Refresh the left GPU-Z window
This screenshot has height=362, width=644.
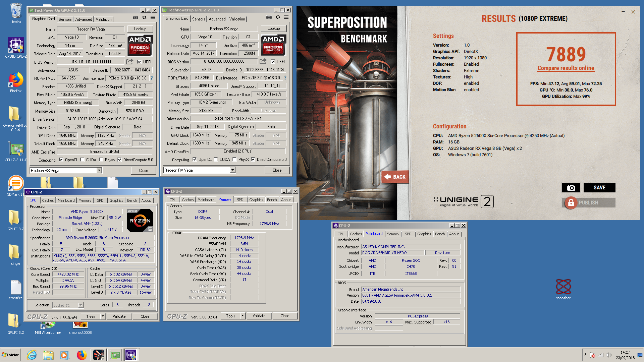[144, 18]
